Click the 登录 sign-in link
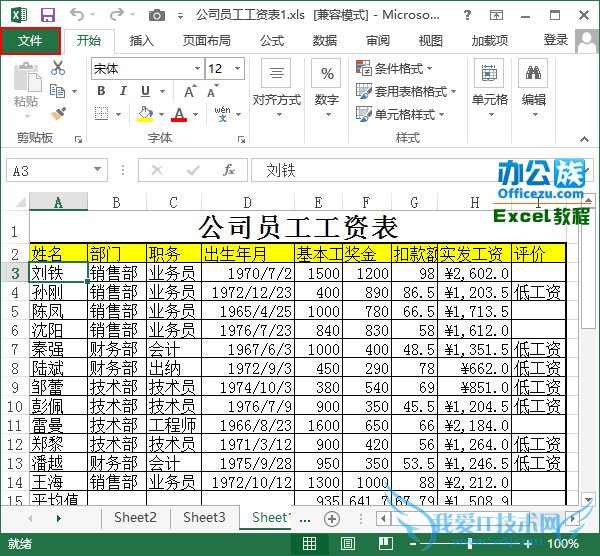Screen dimensions: 600x556 [555, 40]
